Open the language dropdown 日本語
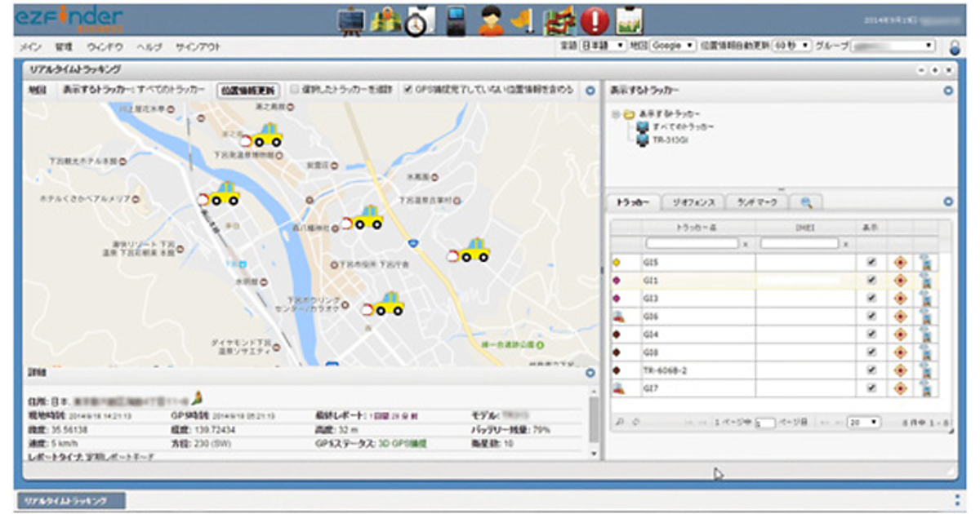This screenshot has width=980, height=514. click(603, 47)
